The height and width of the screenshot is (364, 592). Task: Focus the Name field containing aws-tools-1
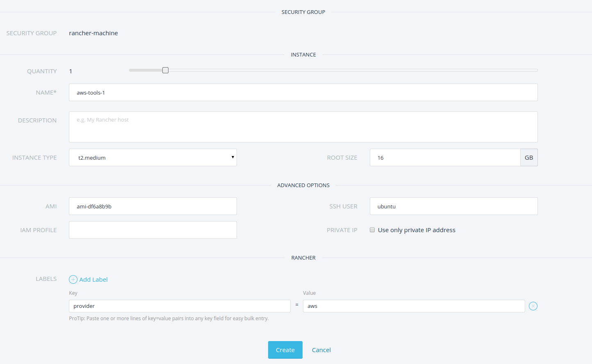[x=303, y=93]
